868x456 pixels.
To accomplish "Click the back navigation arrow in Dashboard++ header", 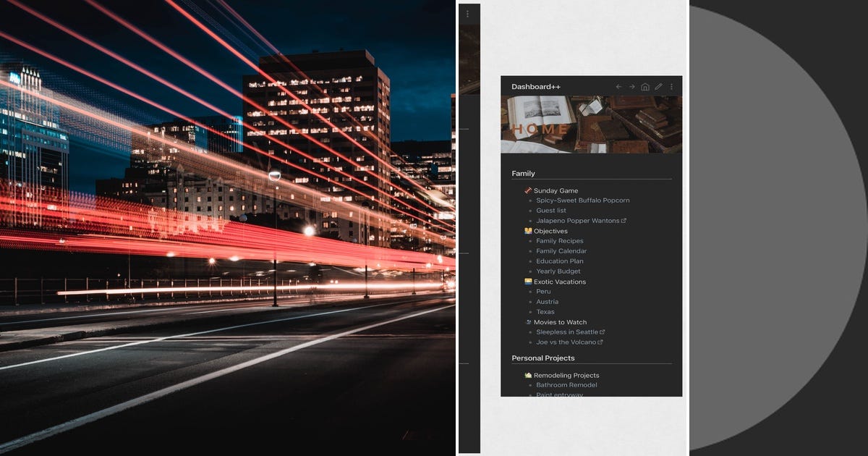I will coord(618,86).
